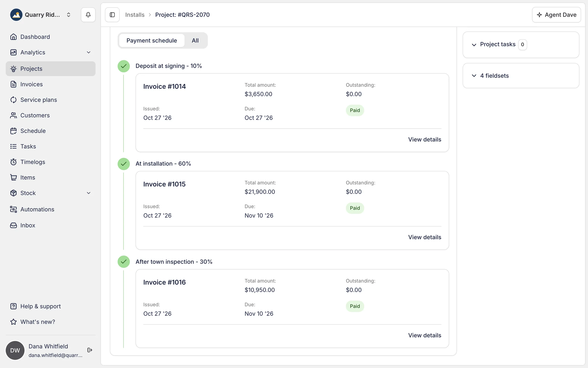Screen dimensions: 588x368
Task: Click the Invoice #1016 title
Action: (x=164, y=282)
